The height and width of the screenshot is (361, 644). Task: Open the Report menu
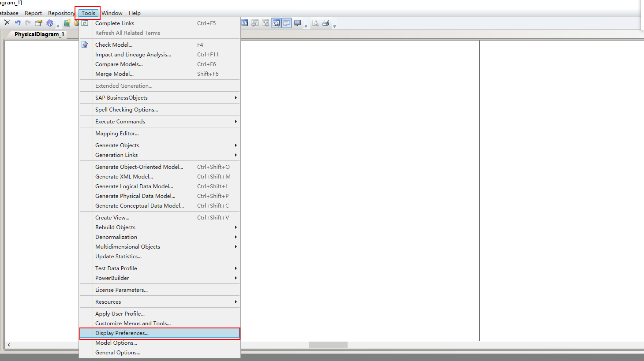pyautogui.click(x=33, y=13)
